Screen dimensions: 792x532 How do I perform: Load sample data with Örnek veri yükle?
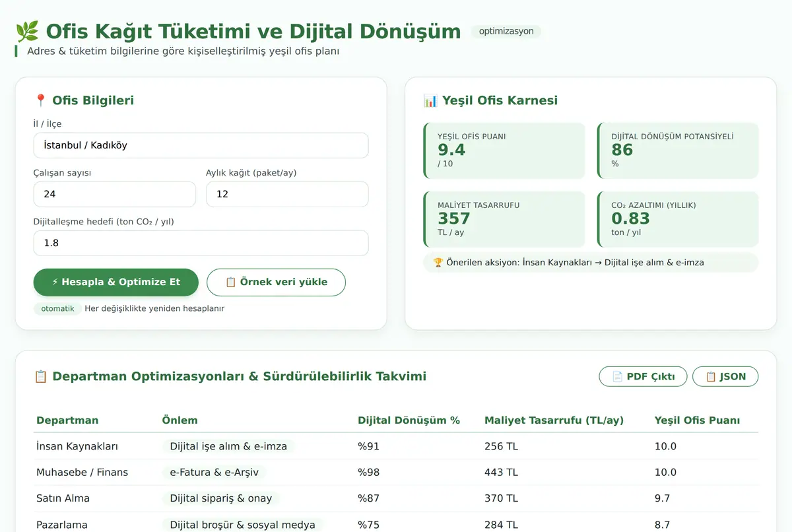[x=276, y=282]
